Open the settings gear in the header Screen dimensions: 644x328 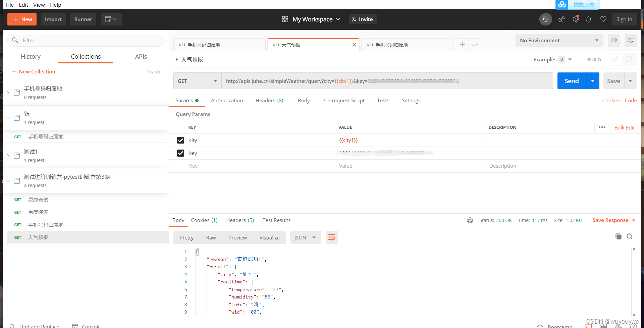(576, 19)
